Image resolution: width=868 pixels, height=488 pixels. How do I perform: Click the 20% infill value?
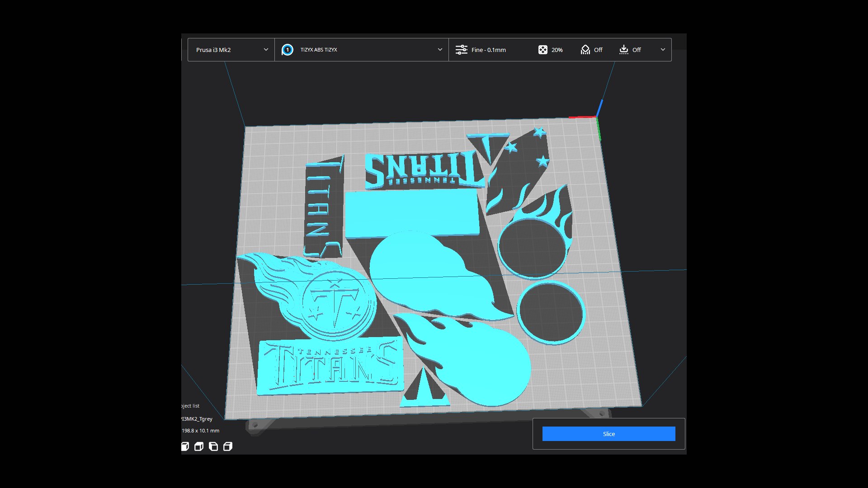tap(557, 50)
